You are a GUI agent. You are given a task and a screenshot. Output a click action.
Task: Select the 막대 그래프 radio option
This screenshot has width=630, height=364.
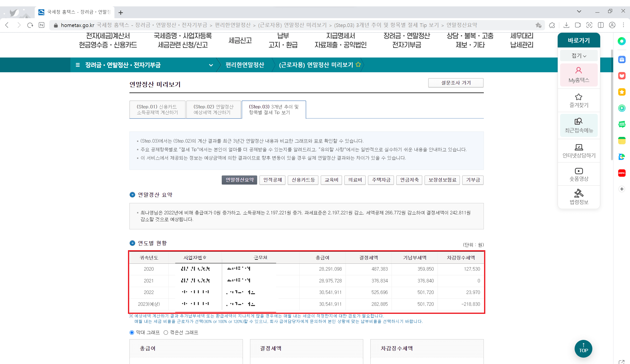coord(132,332)
